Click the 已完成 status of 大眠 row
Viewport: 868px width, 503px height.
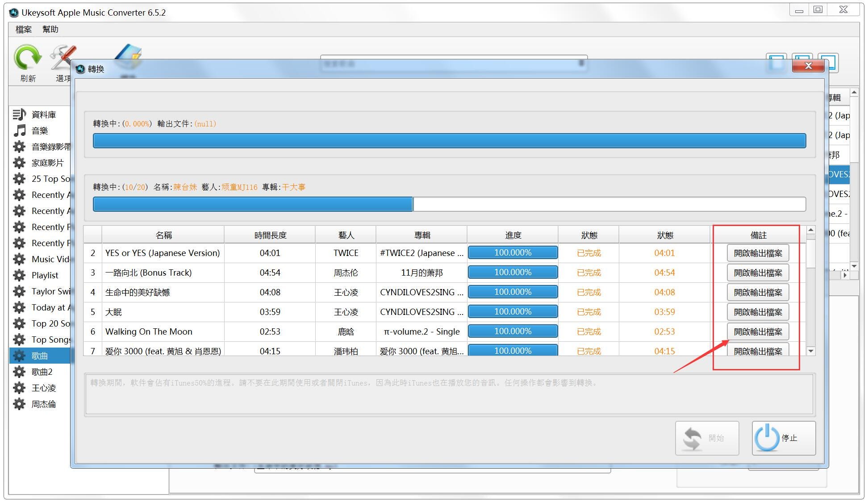[589, 312]
